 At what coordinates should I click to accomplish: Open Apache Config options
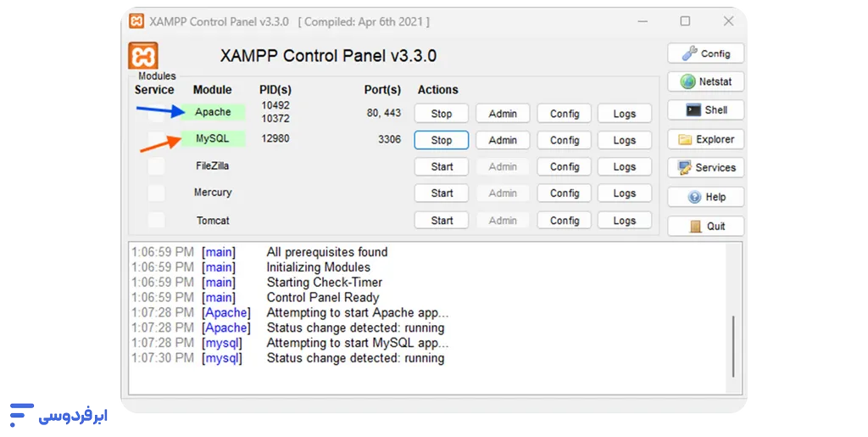tap(564, 114)
